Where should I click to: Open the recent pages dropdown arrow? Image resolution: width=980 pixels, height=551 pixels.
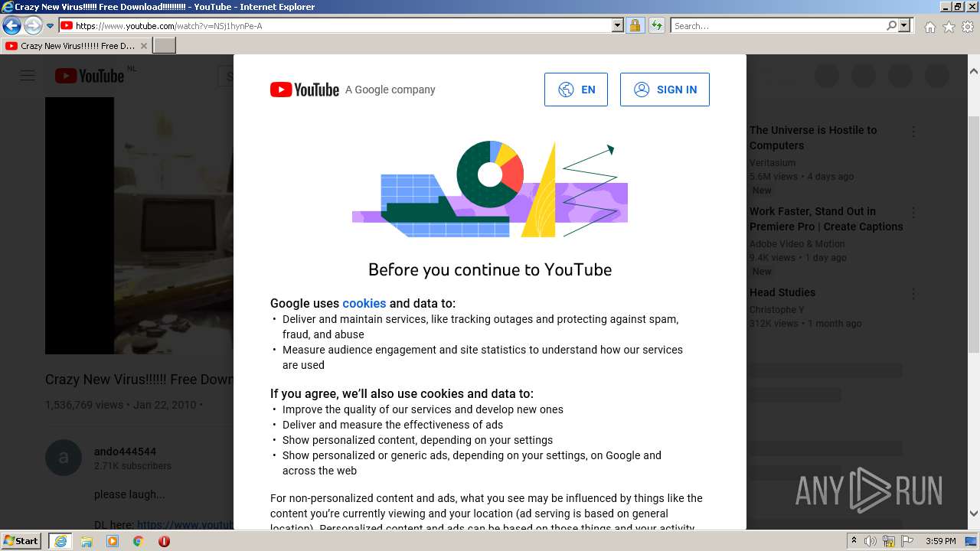[x=51, y=26]
